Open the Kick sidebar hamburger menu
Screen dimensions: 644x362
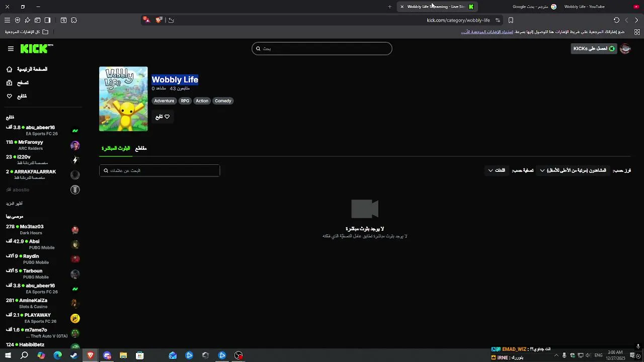coord(11,49)
